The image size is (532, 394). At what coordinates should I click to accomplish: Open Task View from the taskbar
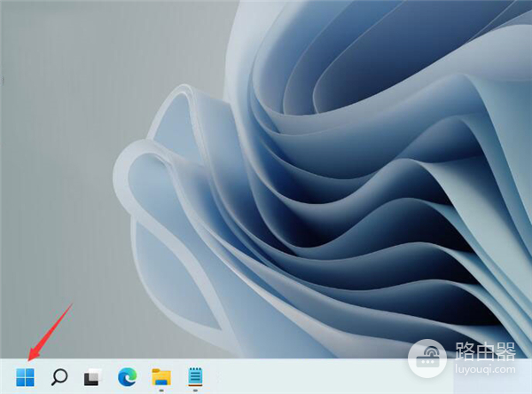[92, 378]
